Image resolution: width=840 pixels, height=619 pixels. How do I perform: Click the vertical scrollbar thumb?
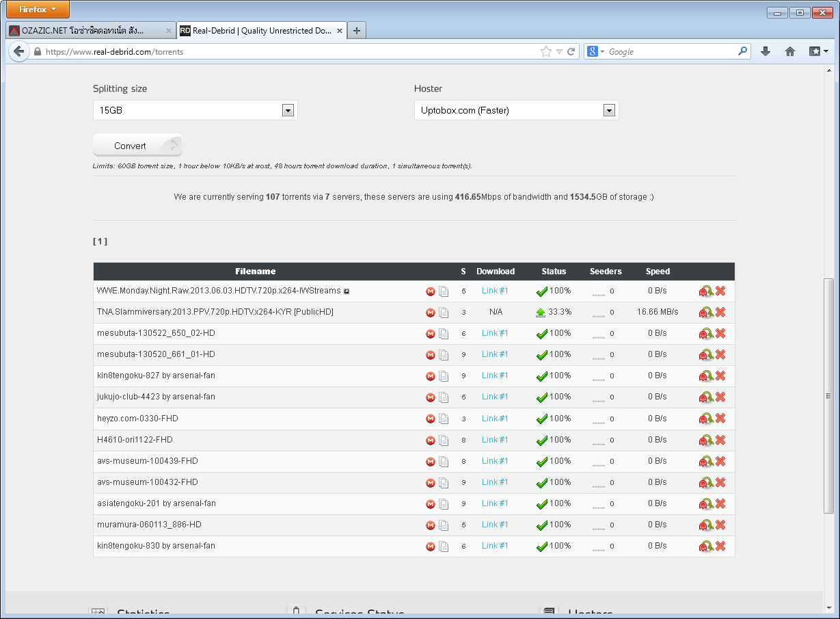coord(829,395)
